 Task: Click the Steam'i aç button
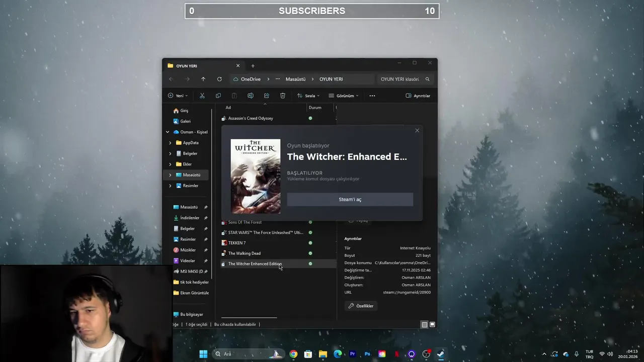tap(350, 200)
